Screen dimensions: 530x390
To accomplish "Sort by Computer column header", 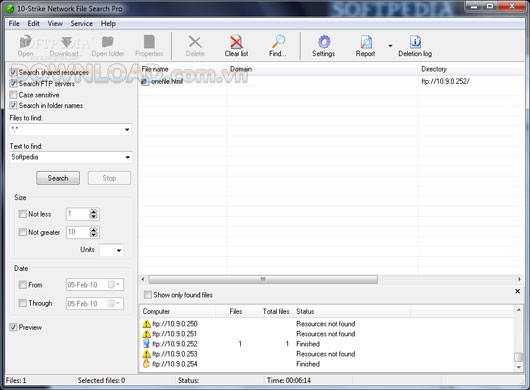I will (177, 311).
